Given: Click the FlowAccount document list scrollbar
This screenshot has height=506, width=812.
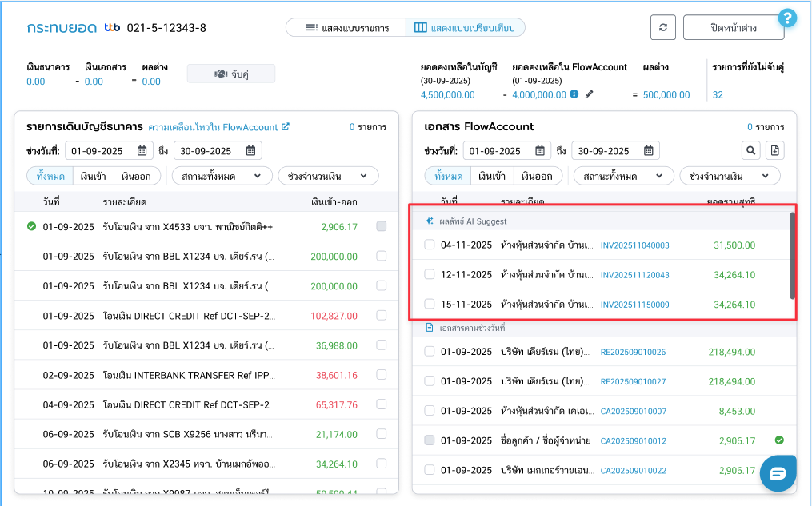Looking at the screenshot, I should click(x=793, y=256).
